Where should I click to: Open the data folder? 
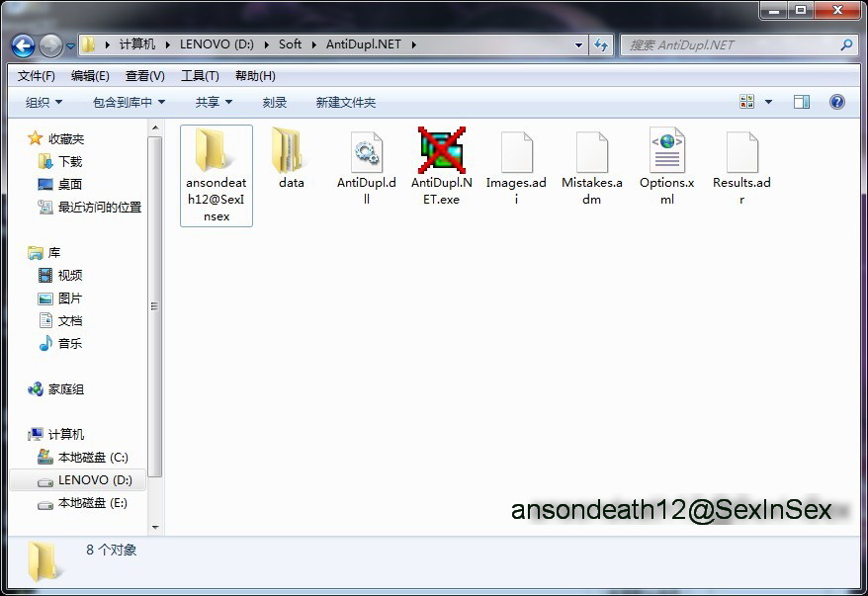point(292,159)
